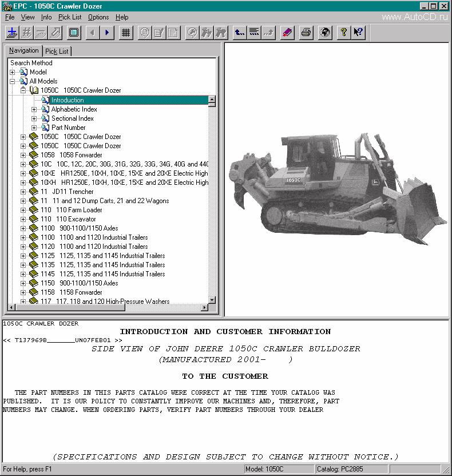The width and height of the screenshot is (452, 476).
Task: Expand the 110 Farm Loader node
Action: coord(23,210)
